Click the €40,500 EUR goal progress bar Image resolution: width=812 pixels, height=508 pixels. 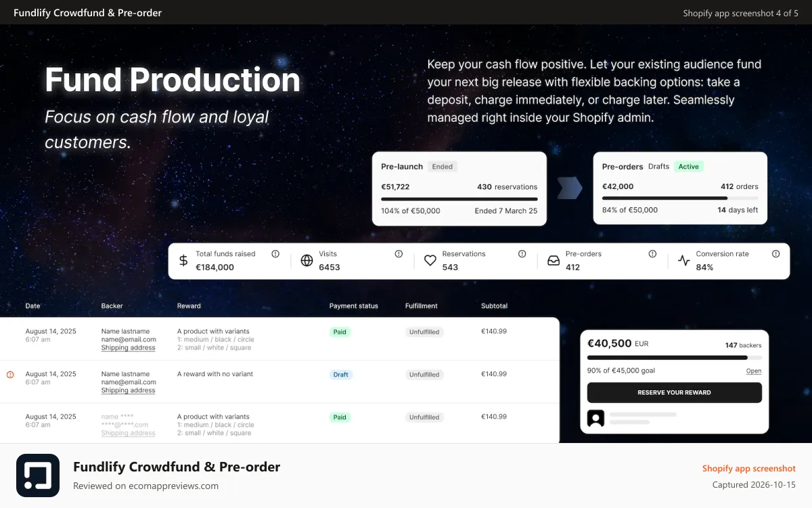click(x=675, y=358)
